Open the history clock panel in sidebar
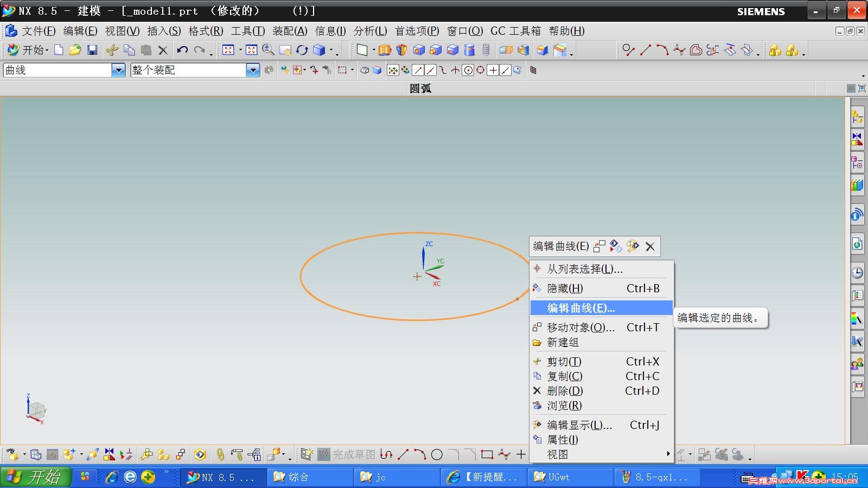868x488 pixels. point(857,272)
